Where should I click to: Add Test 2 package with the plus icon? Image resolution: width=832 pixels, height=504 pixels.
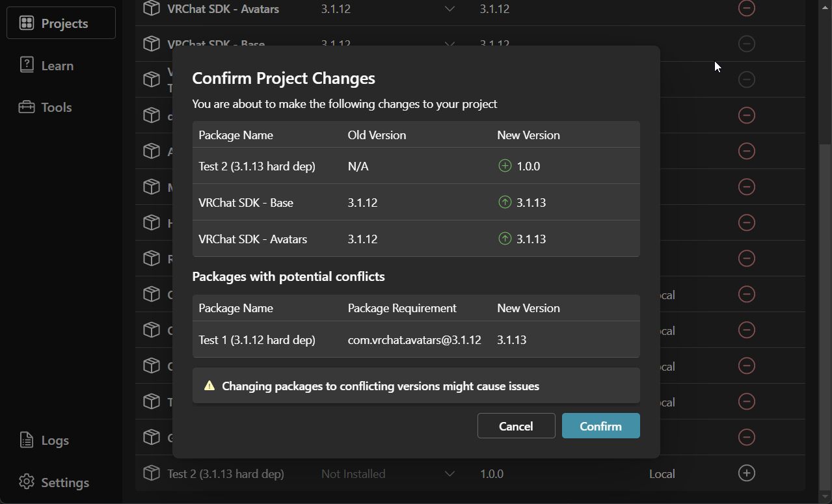pos(746,473)
